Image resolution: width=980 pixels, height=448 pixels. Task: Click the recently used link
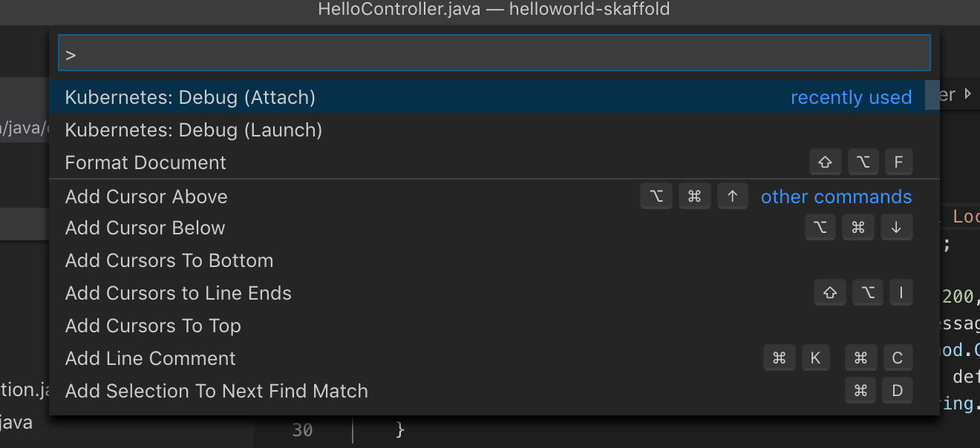coord(852,96)
